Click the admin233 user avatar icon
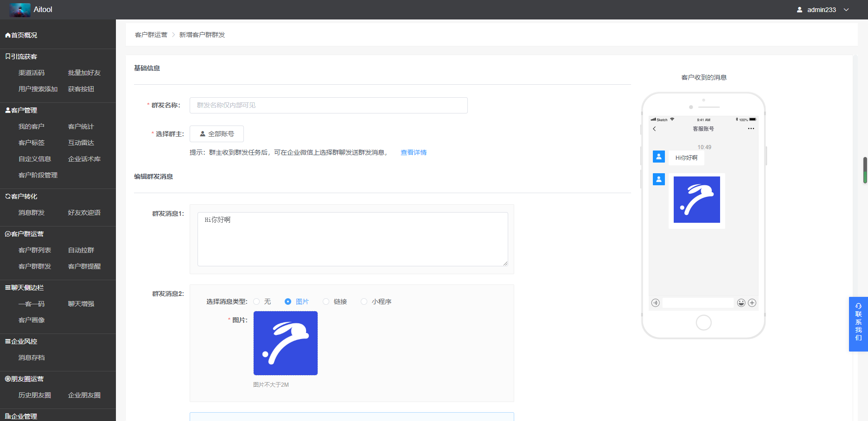The height and width of the screenshot is (421, 868). pyautogui.click(x=799, y=10)
